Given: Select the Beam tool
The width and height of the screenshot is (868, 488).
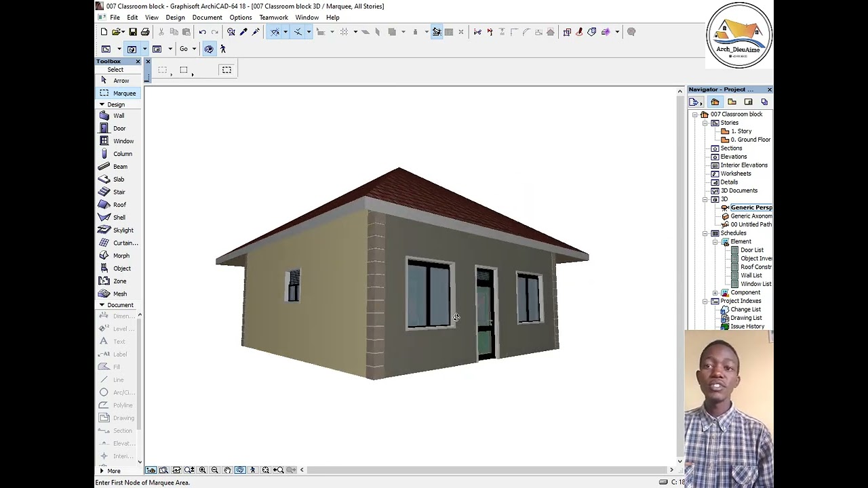Looking at the screenshot, I should (119, 167).
